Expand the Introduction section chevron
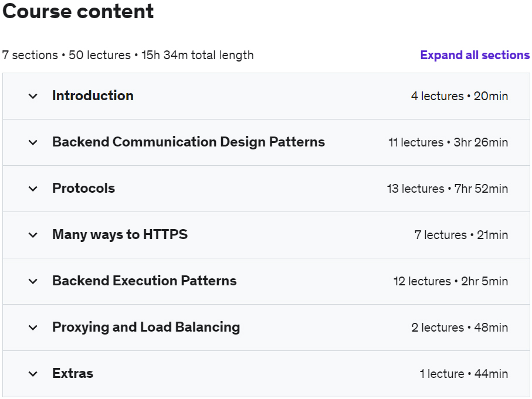Image resolution: width=532 pixels, height=399 pixels. point(33,96)
